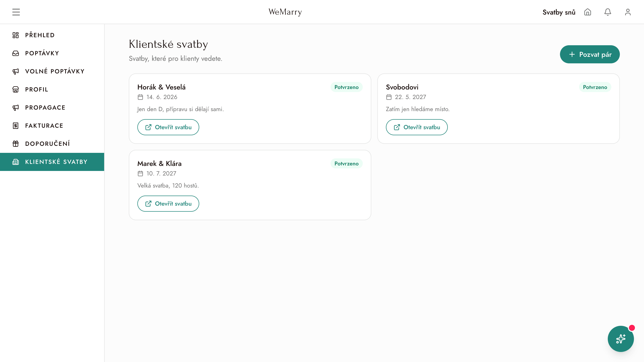The image size is (644, 362).
Task: Toggle the hamburger menu icon
Action: coord(16,12)
